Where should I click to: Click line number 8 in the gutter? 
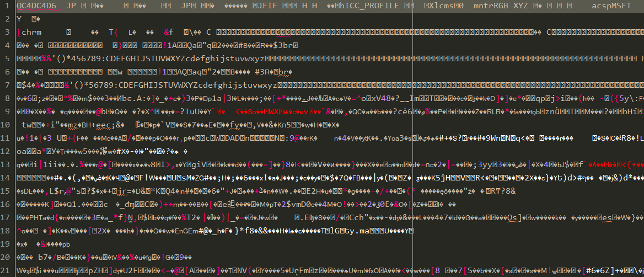pyautogui.click(x=8, y=98)
